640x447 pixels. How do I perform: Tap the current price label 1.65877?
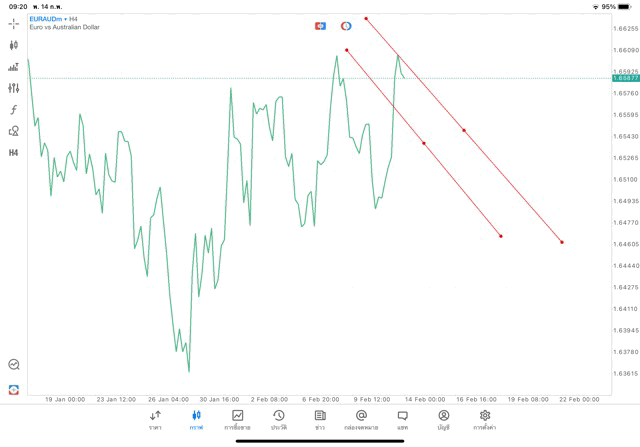[x=624, y=77]
